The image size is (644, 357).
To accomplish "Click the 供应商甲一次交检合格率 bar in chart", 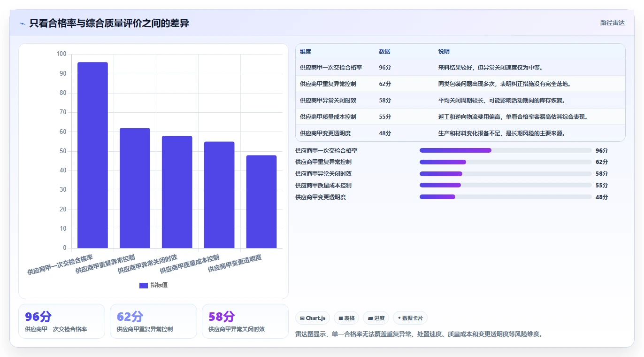I will click(92, 155).
